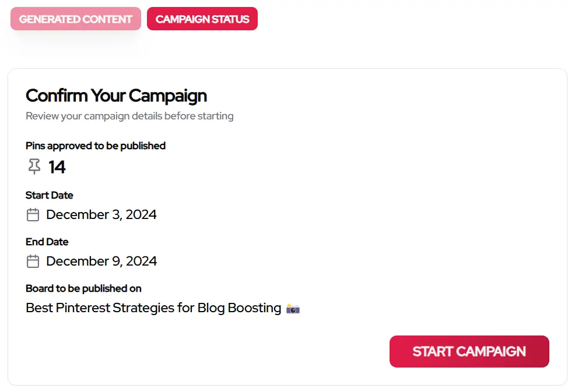Click the End Date label

pos(47,242)
